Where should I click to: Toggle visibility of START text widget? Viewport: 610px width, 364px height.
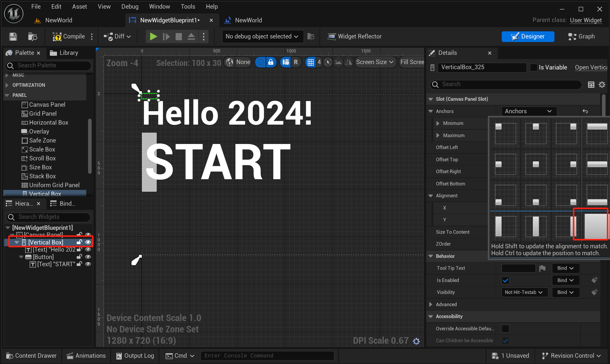point(88,264)
